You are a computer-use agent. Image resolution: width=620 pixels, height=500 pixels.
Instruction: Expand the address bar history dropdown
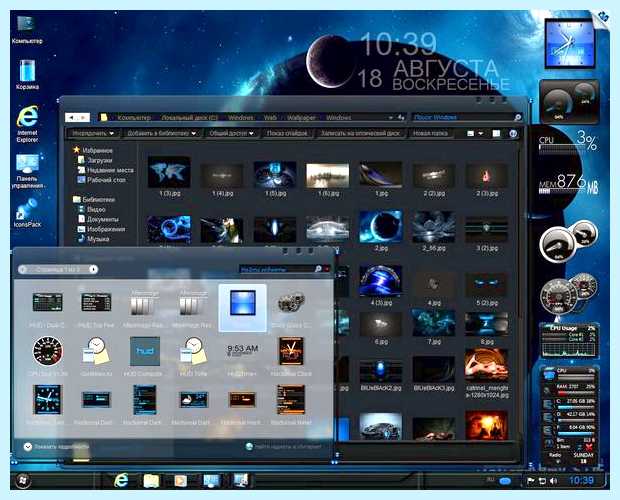coord(390,117)
